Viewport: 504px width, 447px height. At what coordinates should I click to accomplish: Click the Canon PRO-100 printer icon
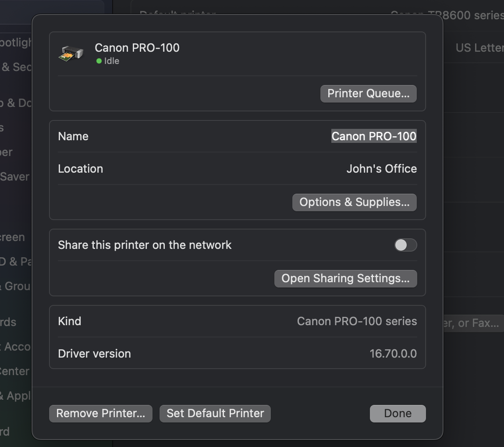point(71,53)
